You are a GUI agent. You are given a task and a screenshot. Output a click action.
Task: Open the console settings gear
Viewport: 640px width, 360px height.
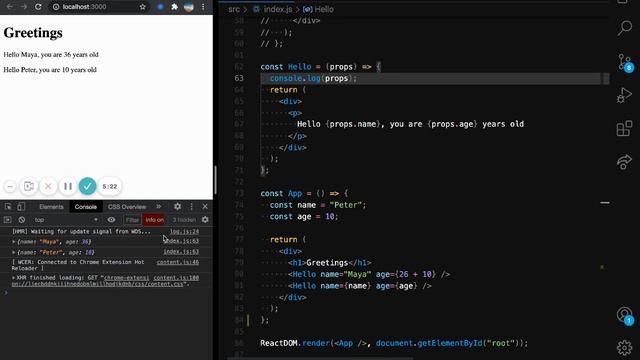click(205, 220)
